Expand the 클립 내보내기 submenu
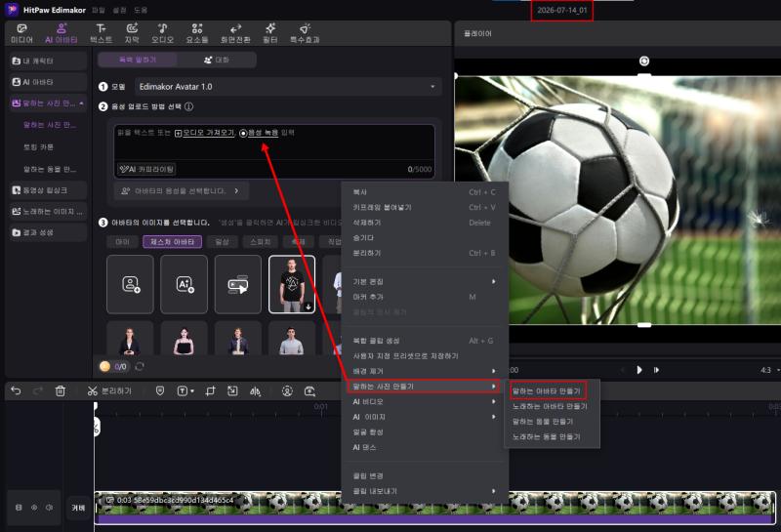The width and height of the screenshot is (781, 532). point(425,491)
